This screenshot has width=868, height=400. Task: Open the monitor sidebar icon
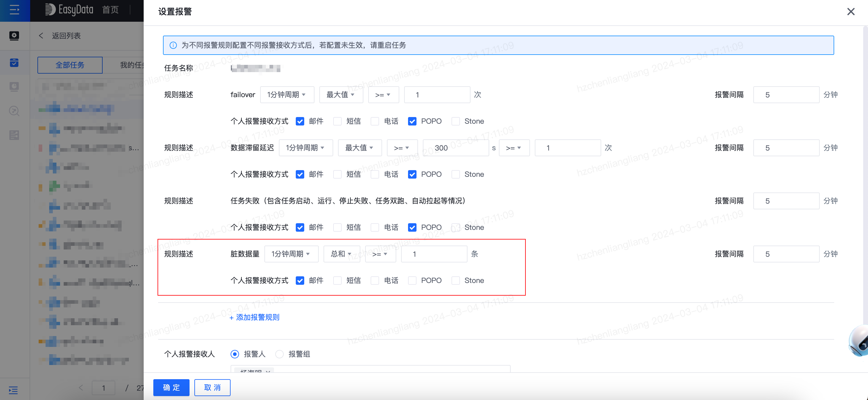click(14, 87)
